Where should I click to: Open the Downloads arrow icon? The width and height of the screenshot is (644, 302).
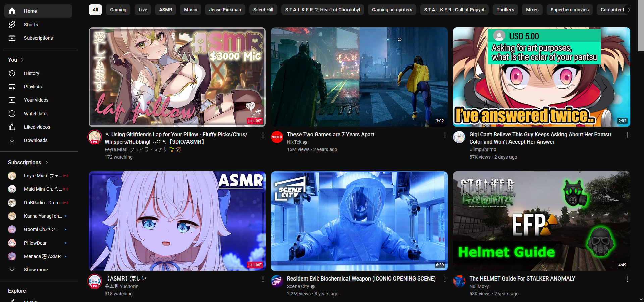click(x=12, y=140)
